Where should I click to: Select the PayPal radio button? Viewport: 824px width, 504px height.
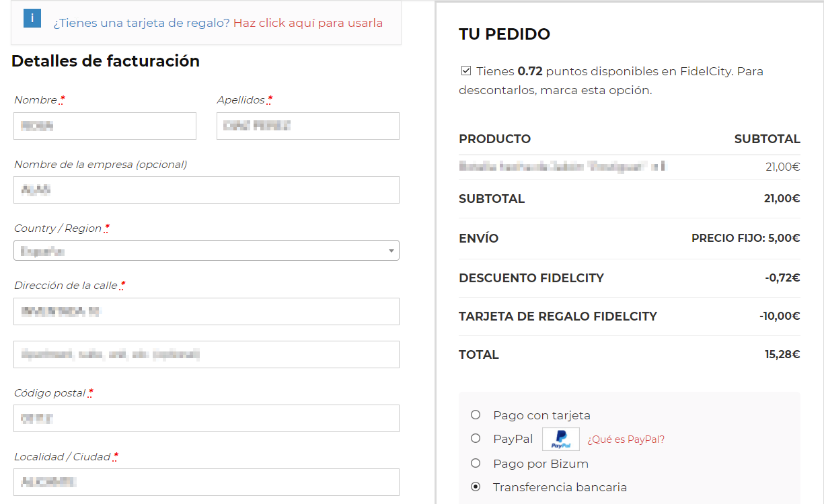pyautogui.click(x=476, y=438)
